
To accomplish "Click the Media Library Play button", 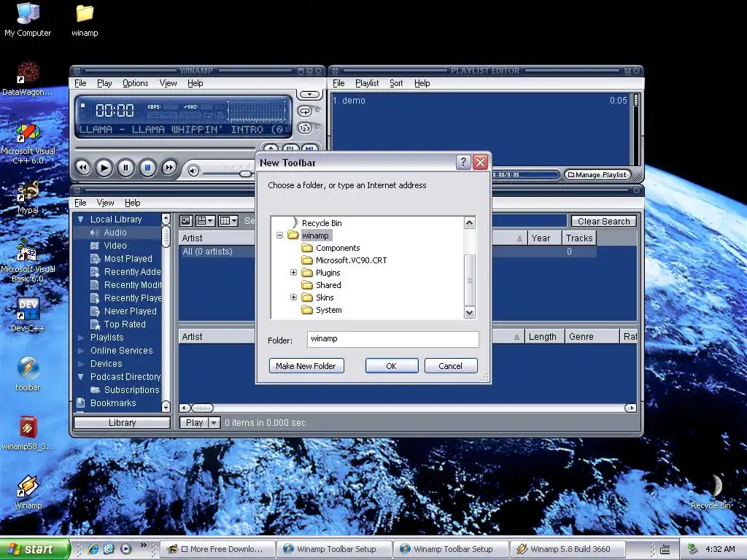I will 194,422.
